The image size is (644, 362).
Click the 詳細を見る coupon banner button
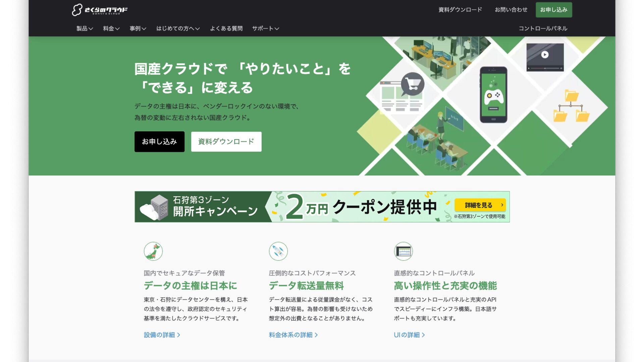coord(480,205)
